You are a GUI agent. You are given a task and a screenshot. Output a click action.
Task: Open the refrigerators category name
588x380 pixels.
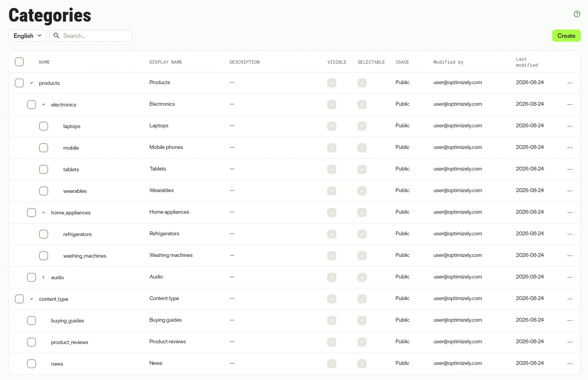[x=77, y=234]
